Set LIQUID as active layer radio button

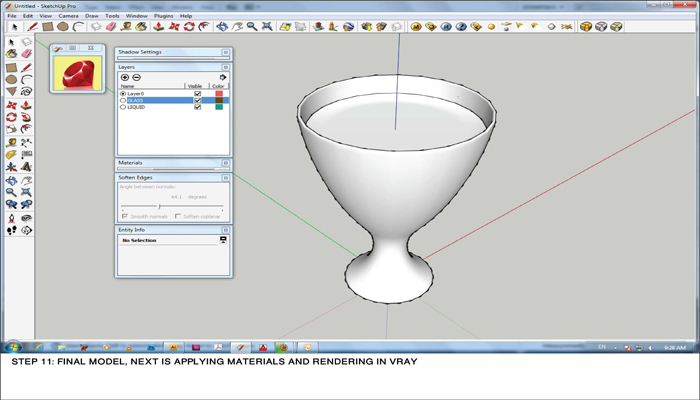point(123,107)
